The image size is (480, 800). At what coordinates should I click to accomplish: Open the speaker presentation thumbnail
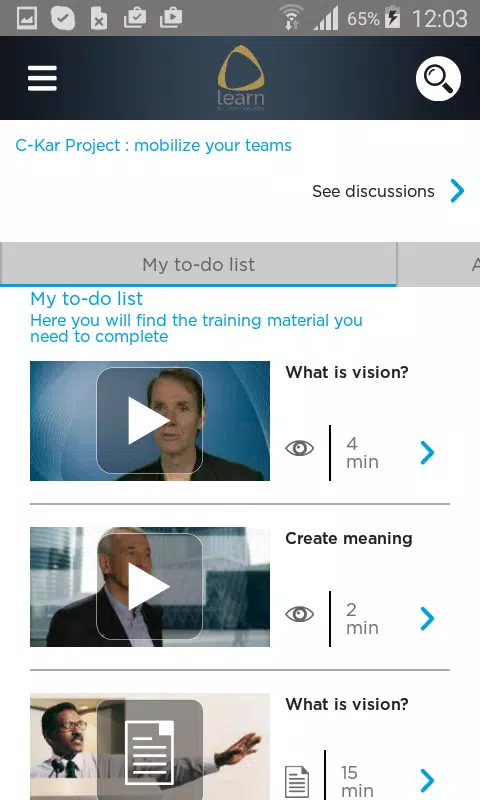click(150, 746)
